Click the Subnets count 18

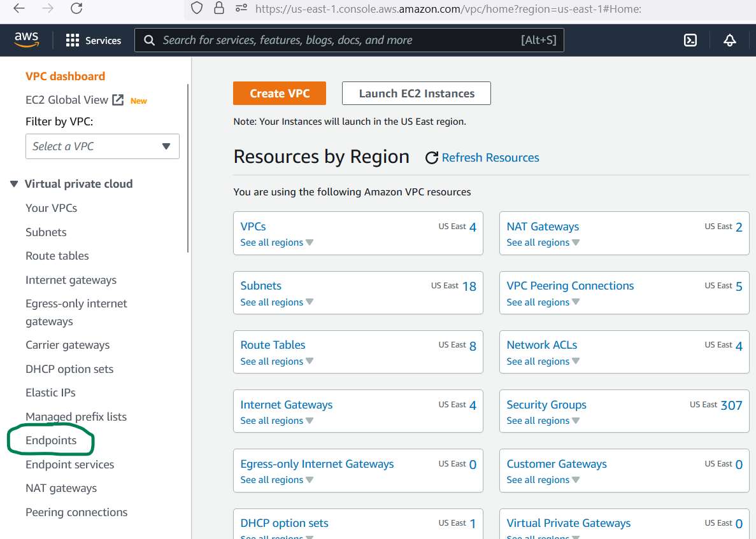[469, 286]
